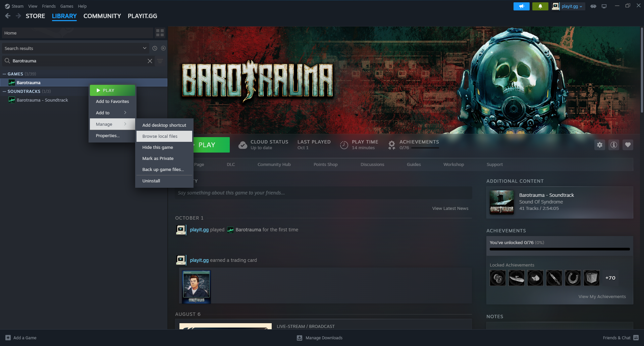
Task: Open the Manage submenu entry
Action: click(112, 124)
